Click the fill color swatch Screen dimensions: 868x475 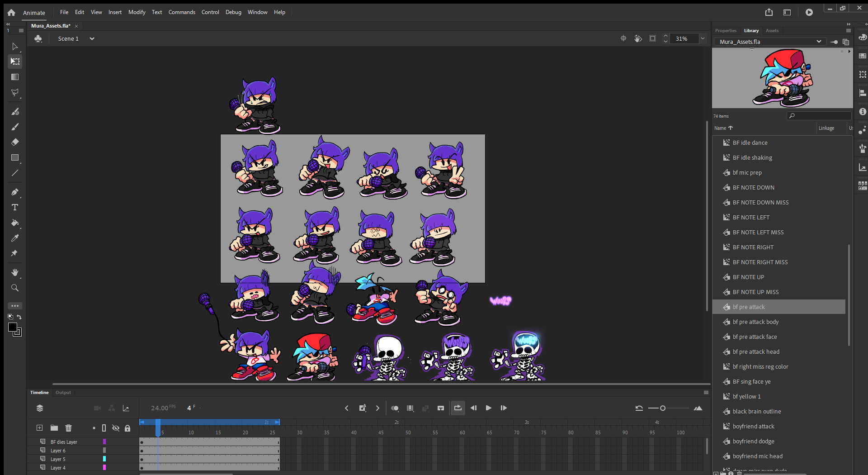[x=17, y=332]
